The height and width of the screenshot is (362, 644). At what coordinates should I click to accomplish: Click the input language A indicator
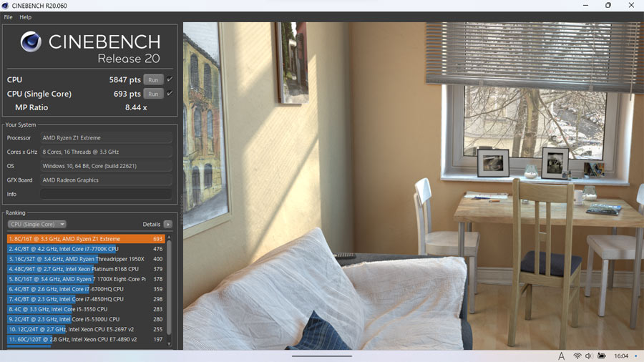click(561, 356)
